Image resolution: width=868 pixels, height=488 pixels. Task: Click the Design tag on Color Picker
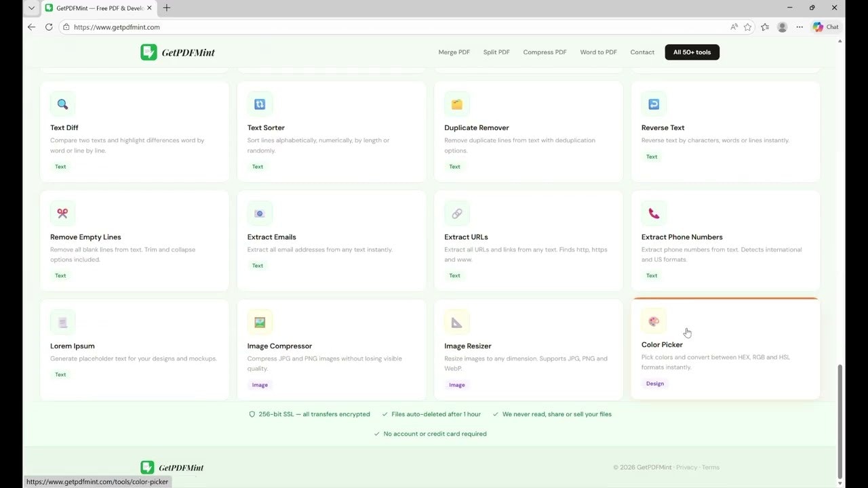click(655, 384)
